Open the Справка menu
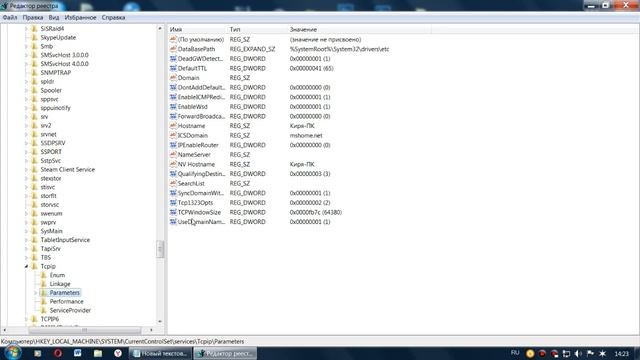 (x=113, y=18)
